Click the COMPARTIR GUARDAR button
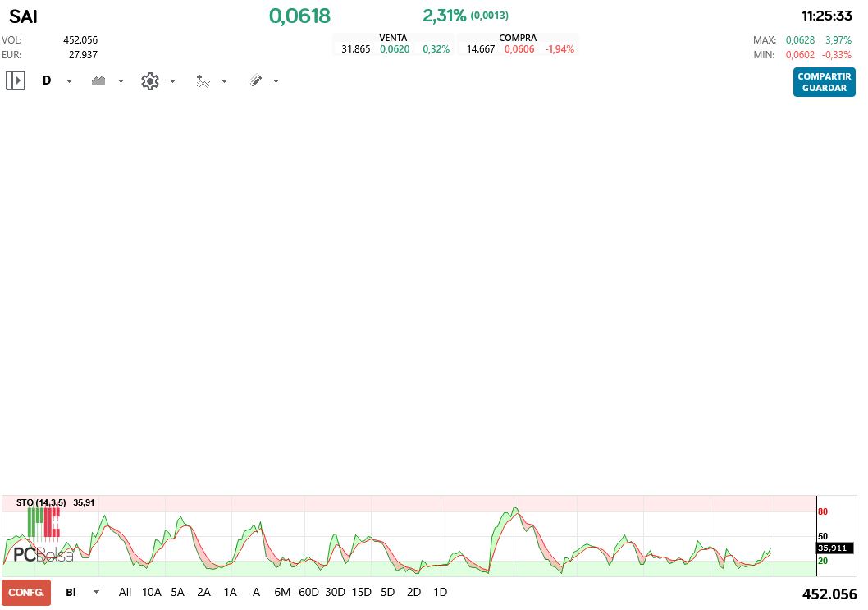The width and height of the screenshot is (868, 610). pyautogui.click(x=824, y=82)
